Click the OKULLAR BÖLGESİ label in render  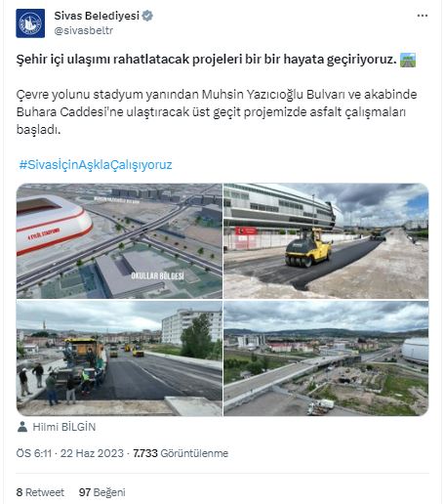[157, 276]
